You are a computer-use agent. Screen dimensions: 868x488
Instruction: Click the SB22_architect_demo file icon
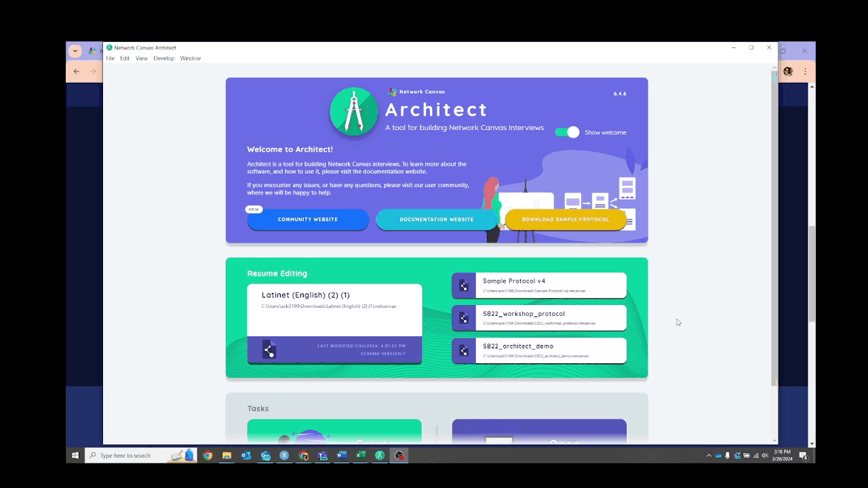pos(464,350)
